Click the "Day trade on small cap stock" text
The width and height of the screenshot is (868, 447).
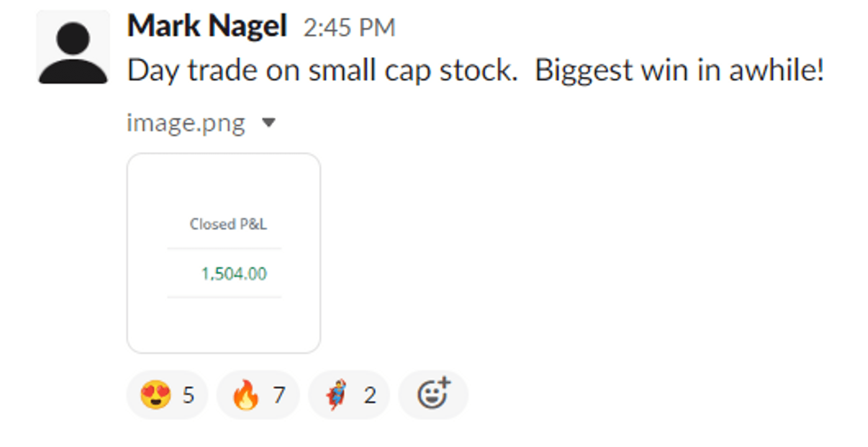click(x=322, y=70)
